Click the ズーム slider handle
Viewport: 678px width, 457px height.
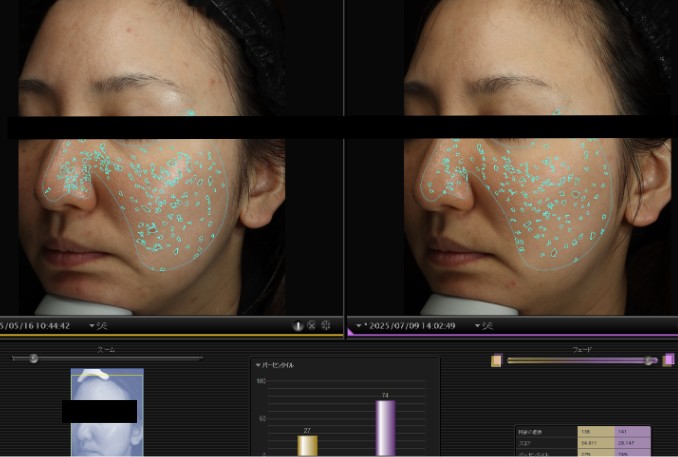point(34,358)
